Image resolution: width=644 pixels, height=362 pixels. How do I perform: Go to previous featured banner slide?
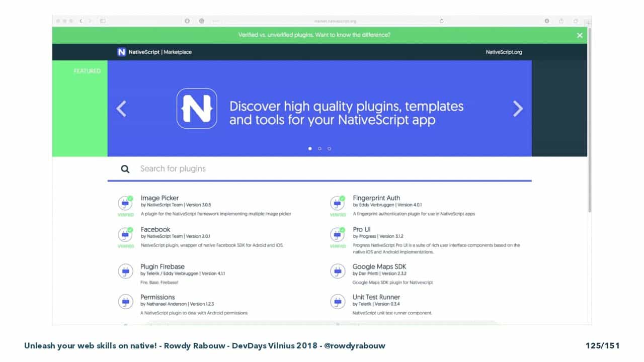pyautogui.click(x=121, y=109)
